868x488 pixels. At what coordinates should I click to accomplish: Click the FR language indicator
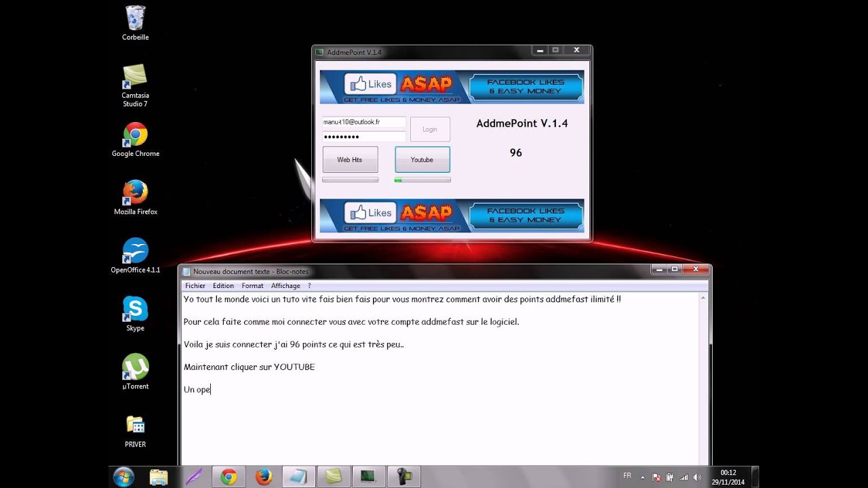627,476
